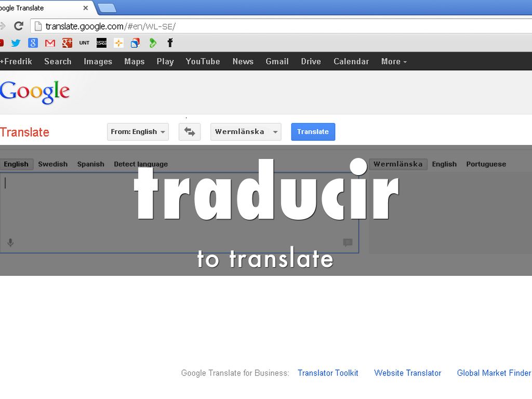This screenshot has height=399, width=532.
Task: Select Detect language option
Action: coord(141,164)
